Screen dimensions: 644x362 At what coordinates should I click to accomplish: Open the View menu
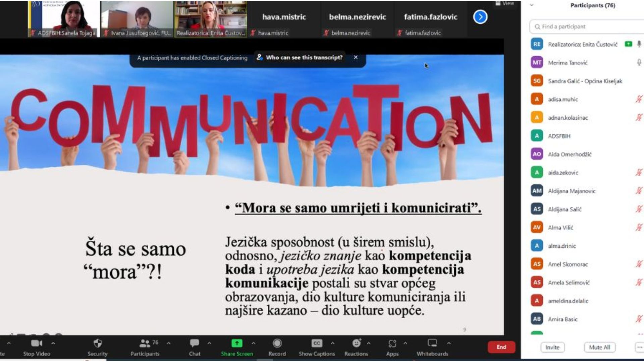pyautogui.click(x=505, y=3)
